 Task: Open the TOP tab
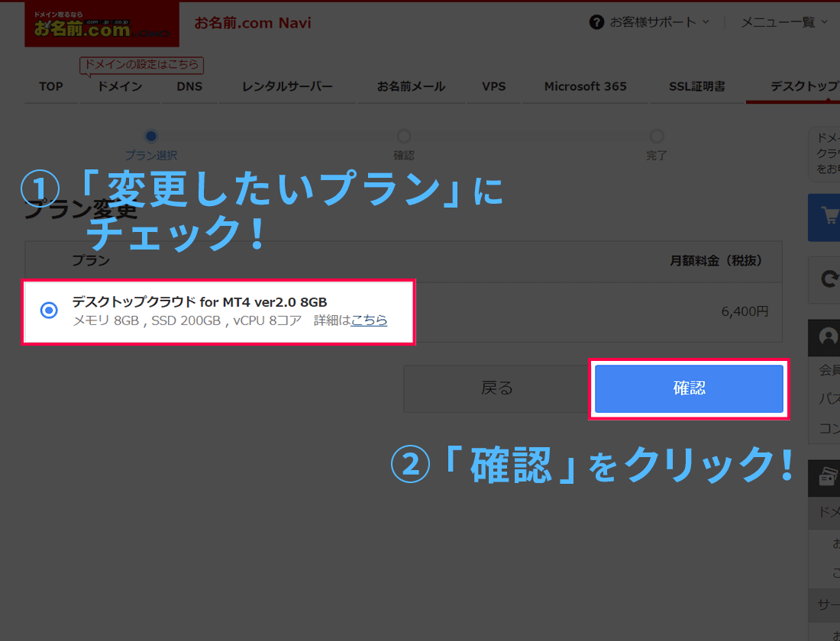pyautogui.click(x=51, y=86)
